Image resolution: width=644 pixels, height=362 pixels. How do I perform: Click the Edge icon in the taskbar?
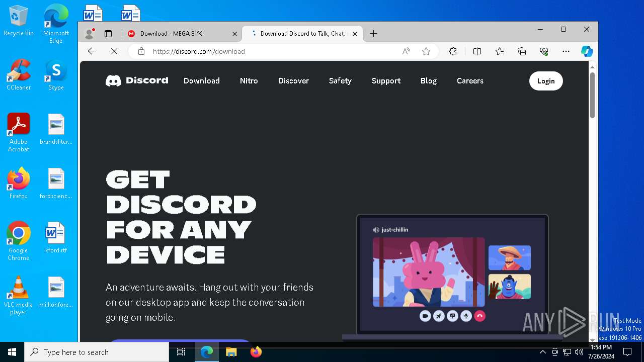[207, 352]
